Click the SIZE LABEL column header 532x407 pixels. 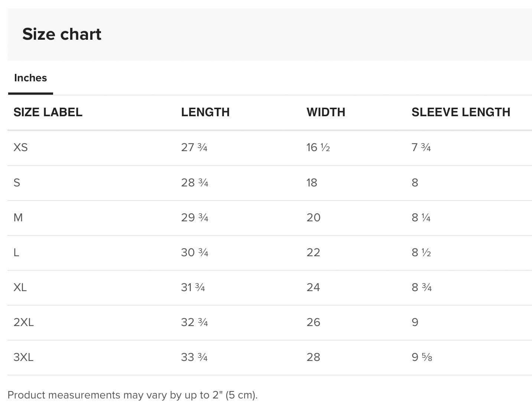click(x=48, y=112)
